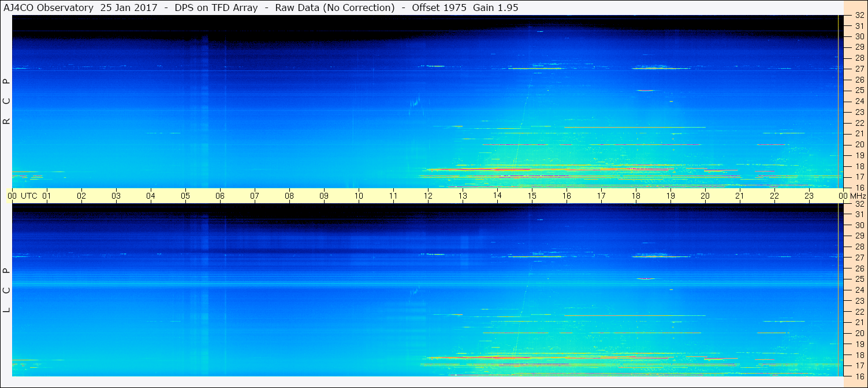Click the 19 MHz label on RCP frequency scale
The height and width of the screenshot is (388, 868).
coord(859,155)
